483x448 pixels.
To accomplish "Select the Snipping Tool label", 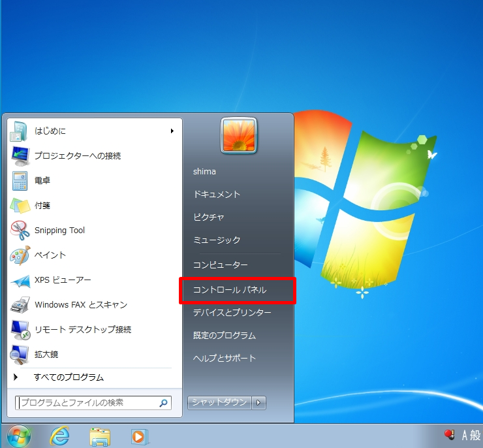I will pos(59,231).
